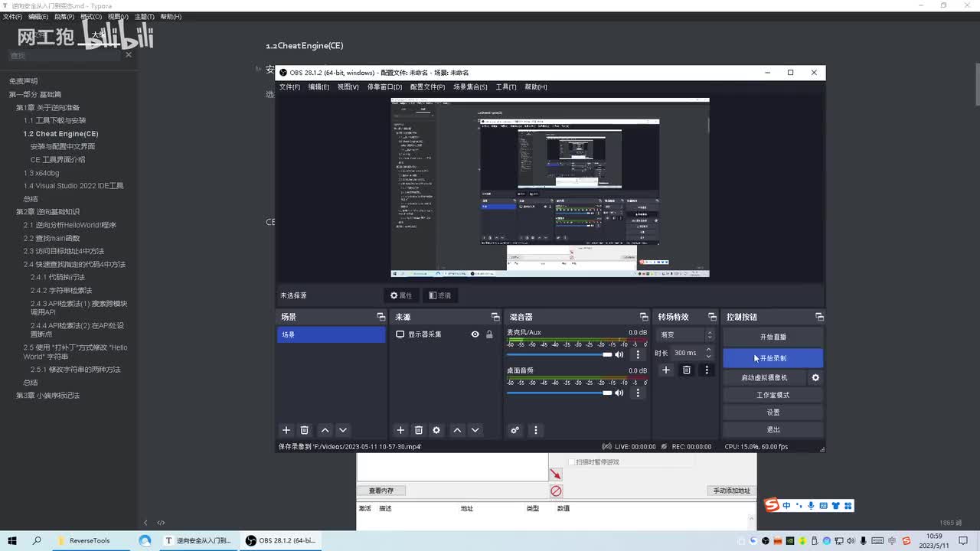Undock the 来源 panel with its float icon

click(495, 317)
